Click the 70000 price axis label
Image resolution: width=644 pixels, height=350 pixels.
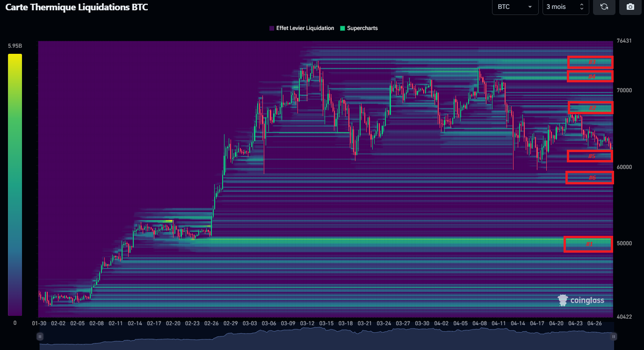click(624, 90)
